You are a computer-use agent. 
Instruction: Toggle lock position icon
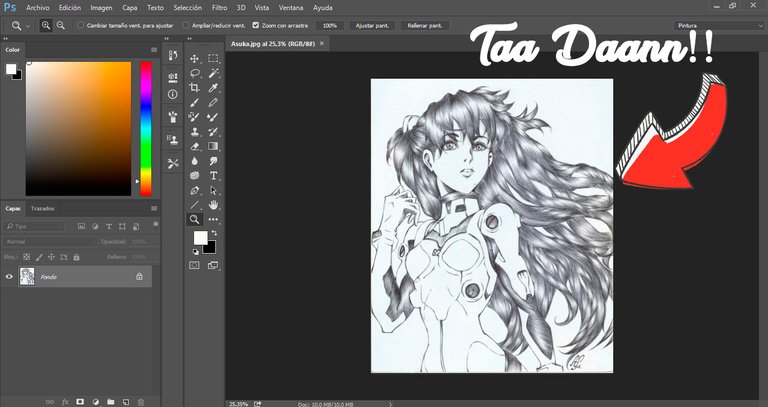(x=51, y=257)
